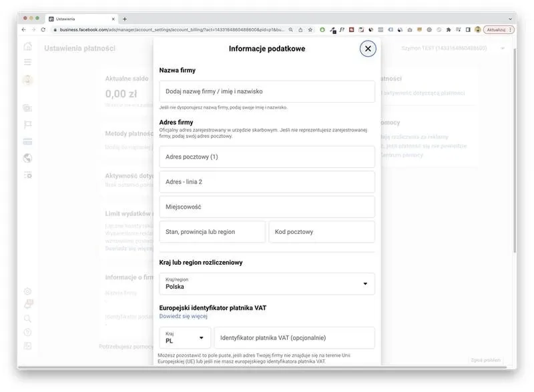
Task: Focus the Adres - linia 2 field
Action: point(266,182)
